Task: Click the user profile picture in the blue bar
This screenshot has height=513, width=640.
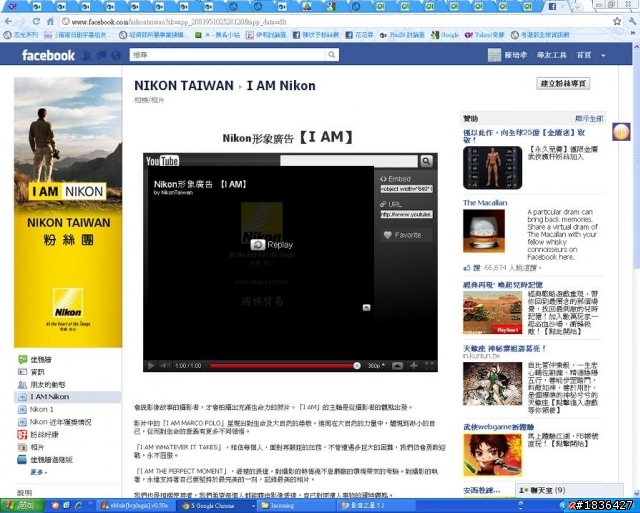Action: [x=494, y=55]
